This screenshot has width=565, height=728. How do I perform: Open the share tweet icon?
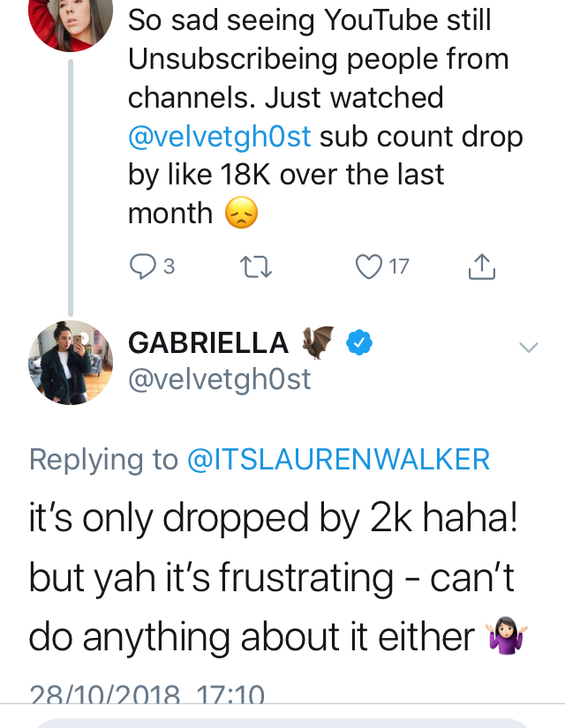[481, 266]
